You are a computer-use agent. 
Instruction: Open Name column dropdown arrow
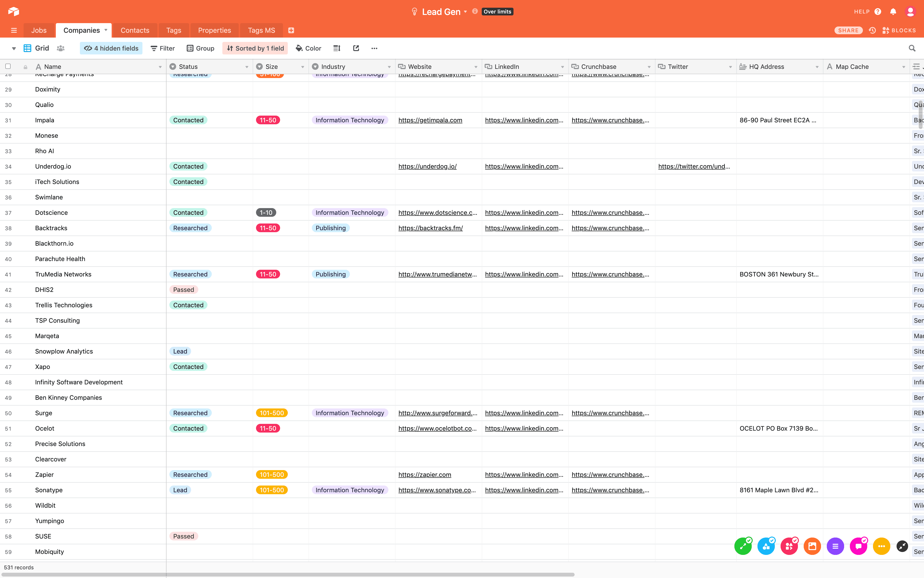pyautogui.click(x=160, y=67)
